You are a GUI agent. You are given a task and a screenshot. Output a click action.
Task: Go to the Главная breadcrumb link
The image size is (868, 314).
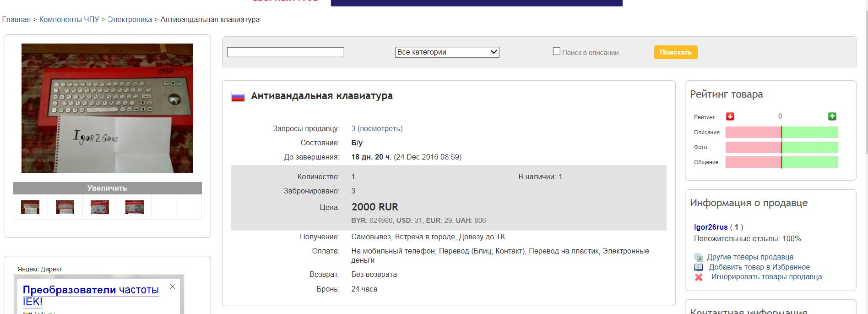[16, 19]
